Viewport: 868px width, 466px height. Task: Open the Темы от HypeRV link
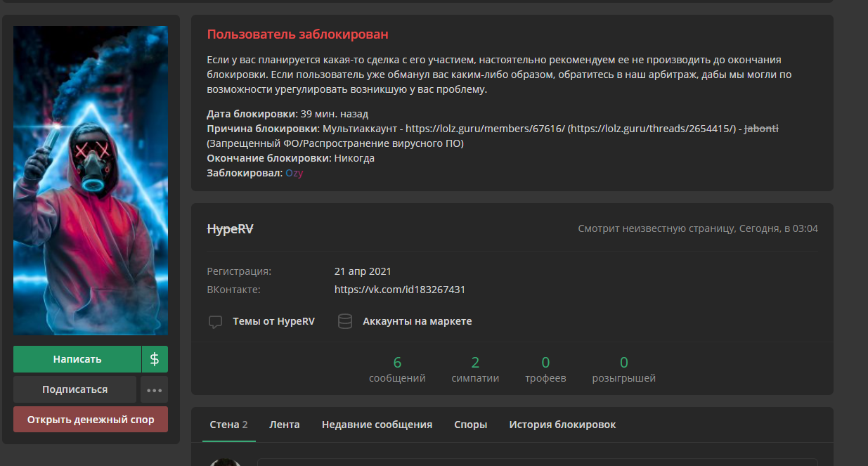[x=273, y=321]
